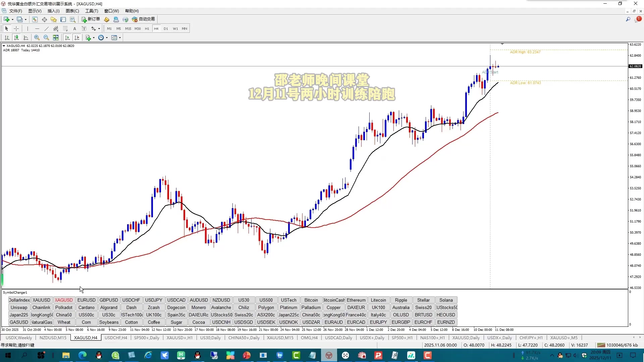Draw a trendline with the trendline tool
Viewport: 644px width, 362px height.
coord(46,28)
